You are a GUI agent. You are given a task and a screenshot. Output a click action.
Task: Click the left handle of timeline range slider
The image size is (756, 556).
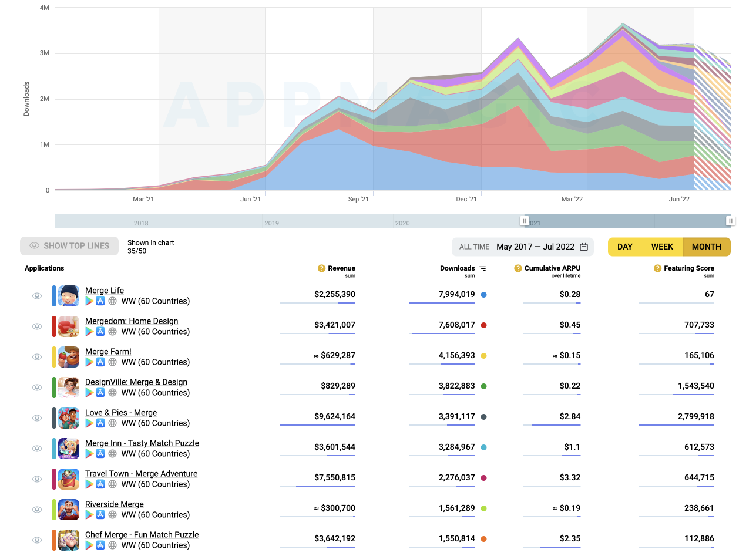[524, 221]
